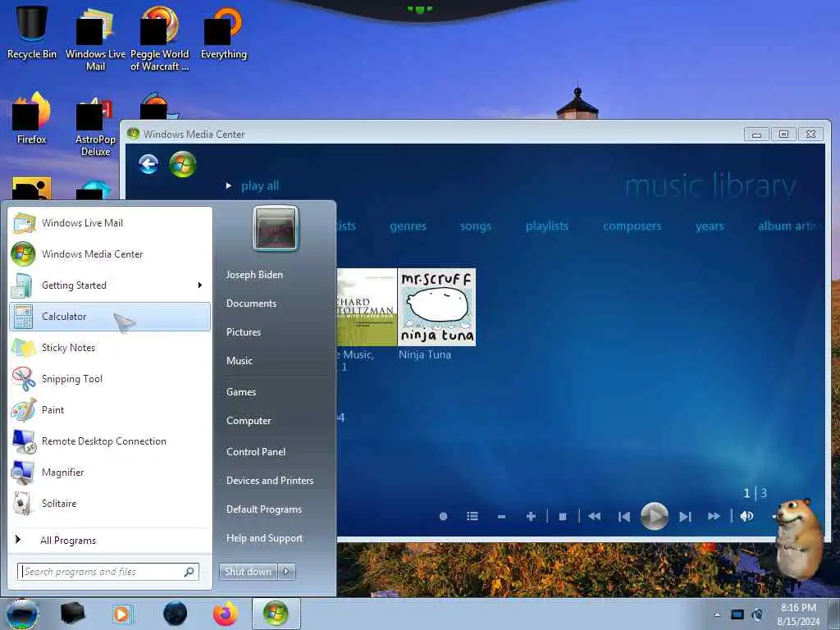Viewport: 840px width, 630px height.
Task: Open the shut down options arrow
Action: (x=286, y=572)
